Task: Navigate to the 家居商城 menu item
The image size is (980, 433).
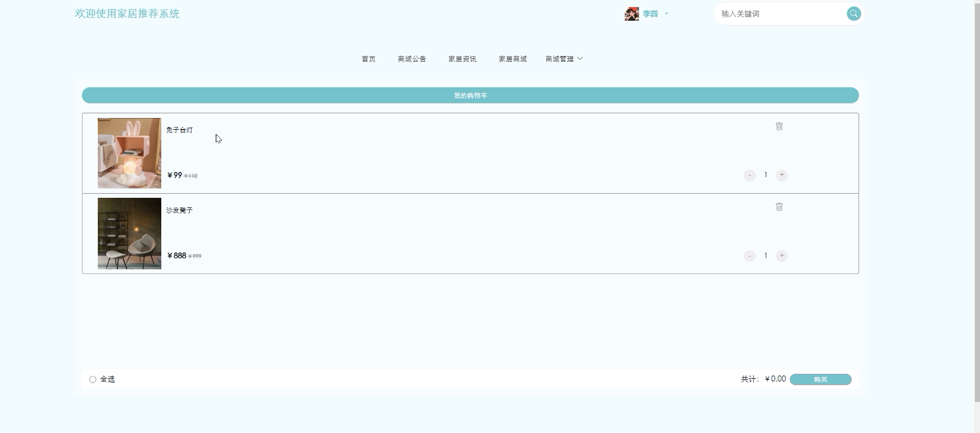Action: (x=512, y=59)
